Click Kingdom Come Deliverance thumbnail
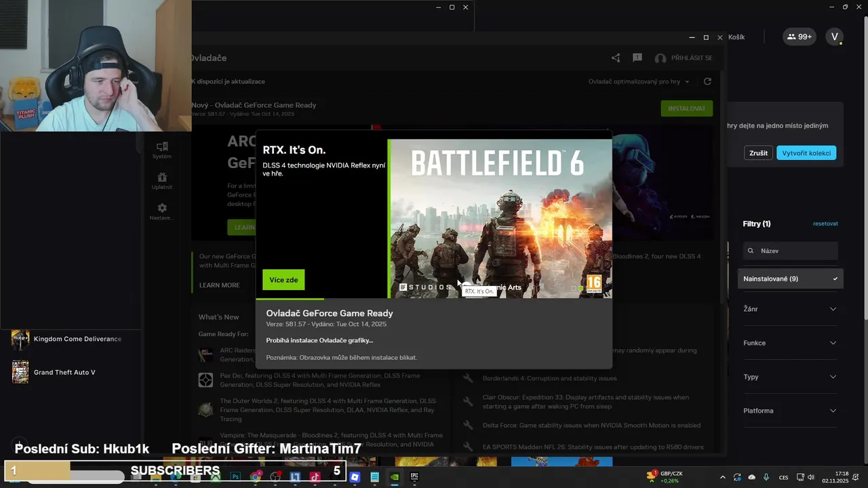This screenshot has width=868, height=488. 20,339
